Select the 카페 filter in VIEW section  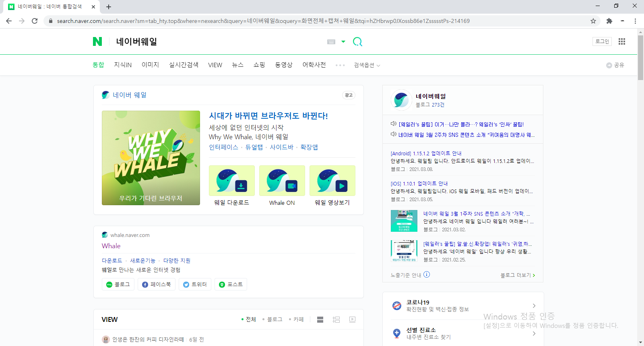[x=297, y=319]
